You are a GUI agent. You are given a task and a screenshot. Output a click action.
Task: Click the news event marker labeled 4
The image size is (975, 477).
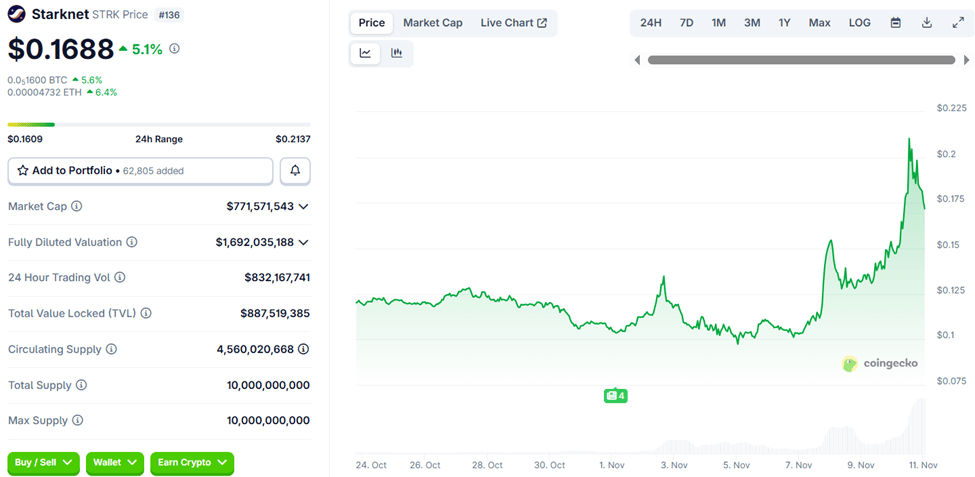point(615,396)
